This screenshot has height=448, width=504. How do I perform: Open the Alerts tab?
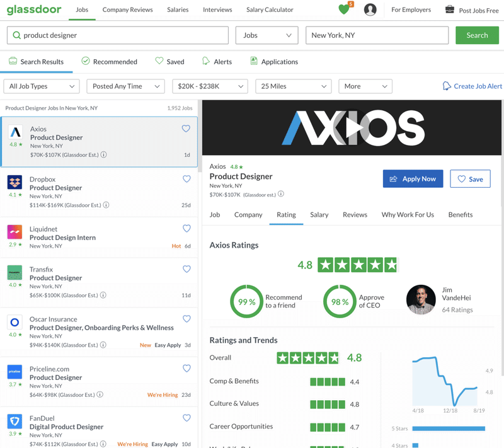pos(217,62)
